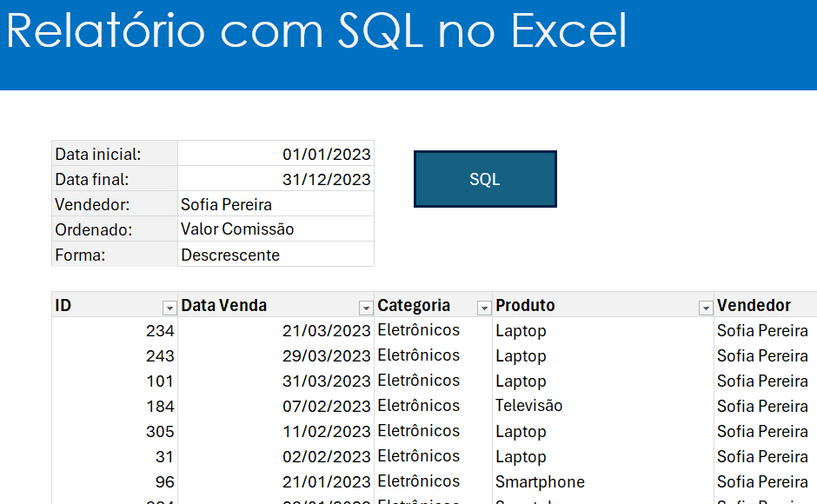Open the Data Venda filter dropdown

tap(365, 307)
